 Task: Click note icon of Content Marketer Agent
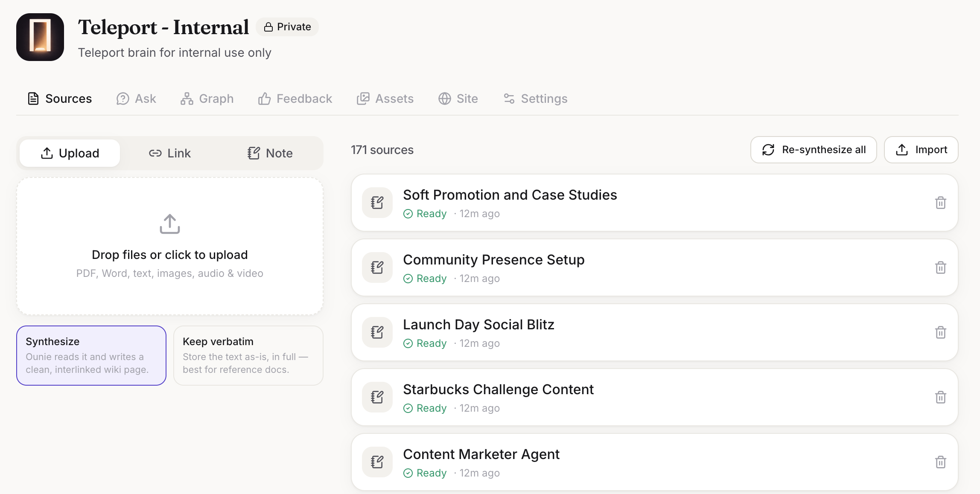point(377,462)
